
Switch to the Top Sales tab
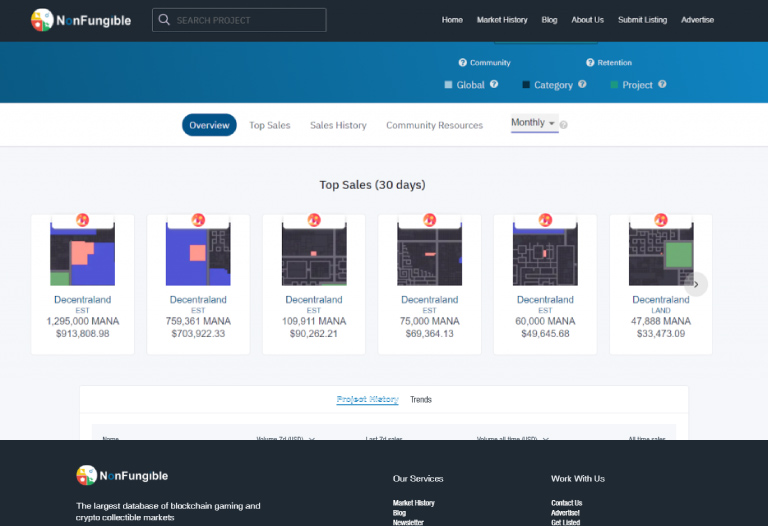click(x=270, y=125)
